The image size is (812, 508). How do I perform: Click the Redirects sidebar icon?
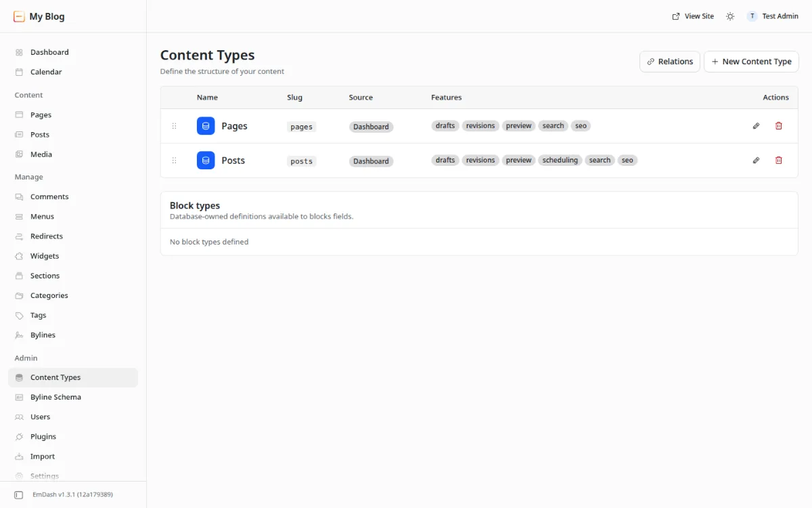click(19, 236)
